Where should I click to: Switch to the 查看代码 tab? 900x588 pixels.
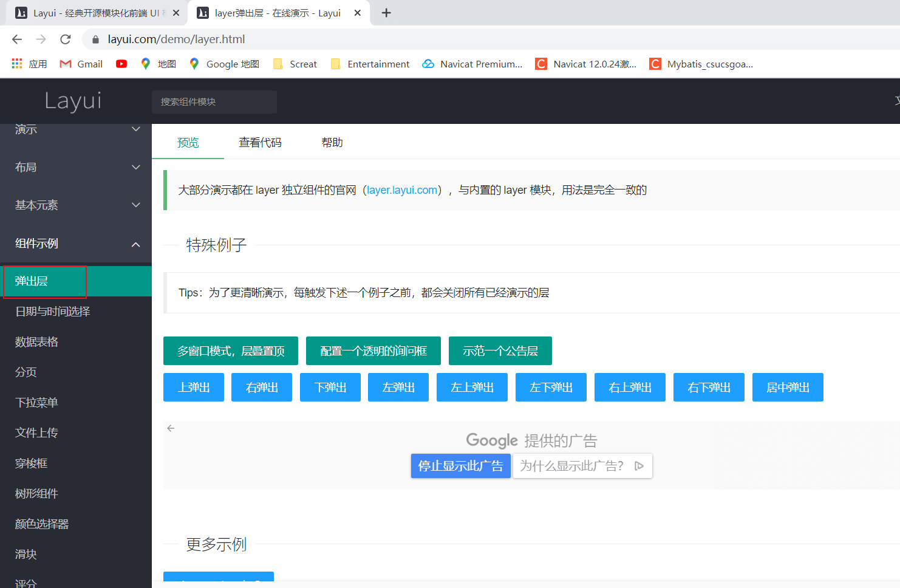260,142
